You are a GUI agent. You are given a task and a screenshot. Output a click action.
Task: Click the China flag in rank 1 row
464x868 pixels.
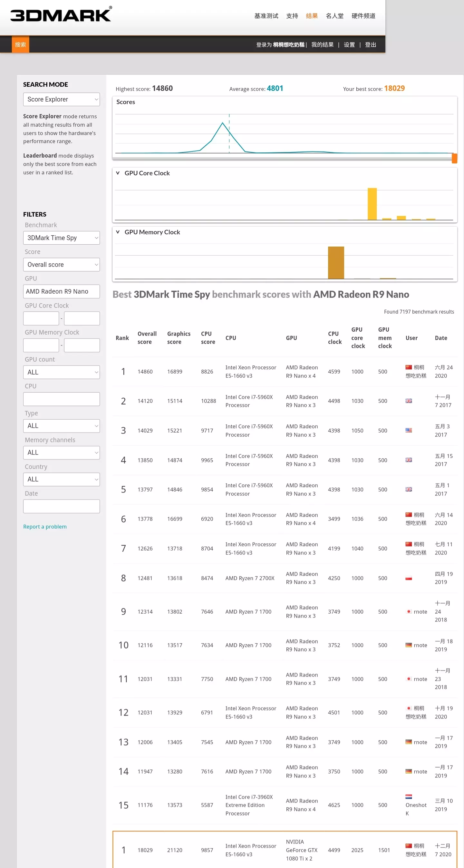[408, 367]
